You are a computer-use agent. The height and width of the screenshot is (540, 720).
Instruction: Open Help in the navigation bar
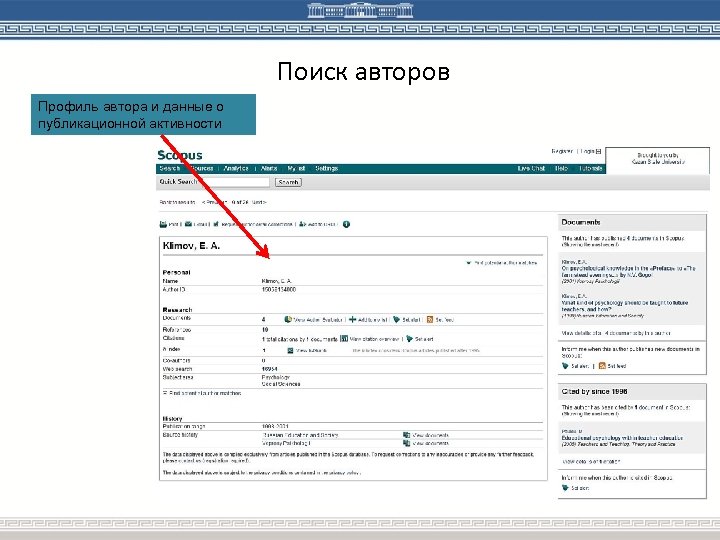tap(561, 169)
